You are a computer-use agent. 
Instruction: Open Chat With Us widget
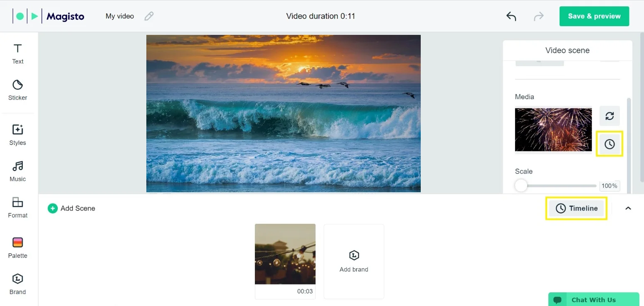(594, 299)
